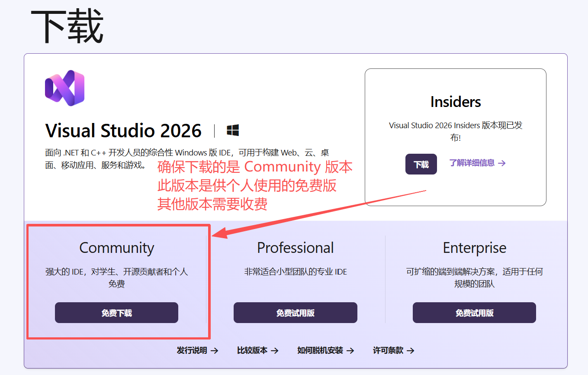Click the arrow next to 比较版本
Viewport: 588px width, 375px height.
[x=274, y=351]
